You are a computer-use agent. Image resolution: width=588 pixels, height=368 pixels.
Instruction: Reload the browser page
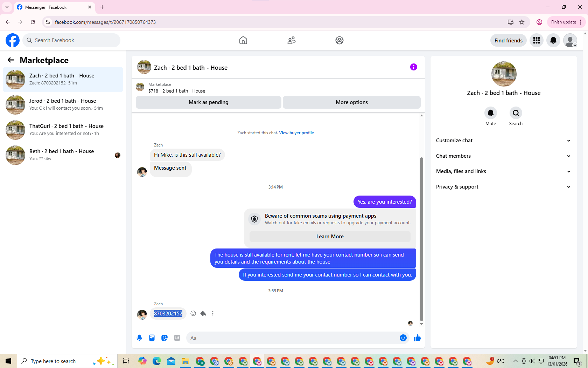33,22
